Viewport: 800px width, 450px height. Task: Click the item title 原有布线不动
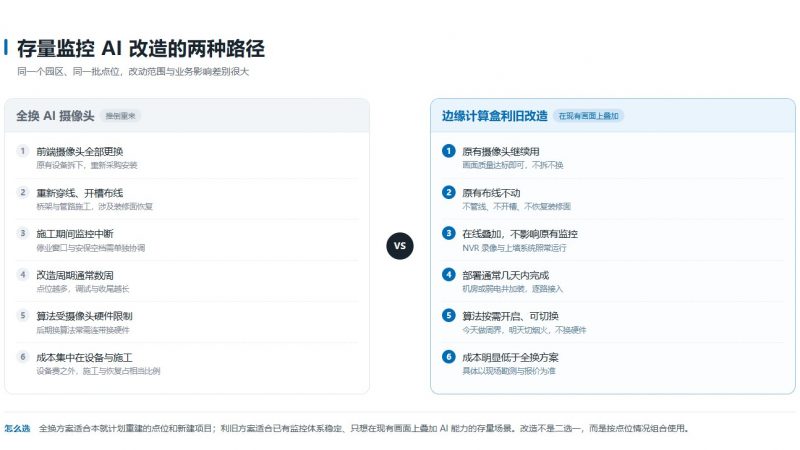coord(491,193)
